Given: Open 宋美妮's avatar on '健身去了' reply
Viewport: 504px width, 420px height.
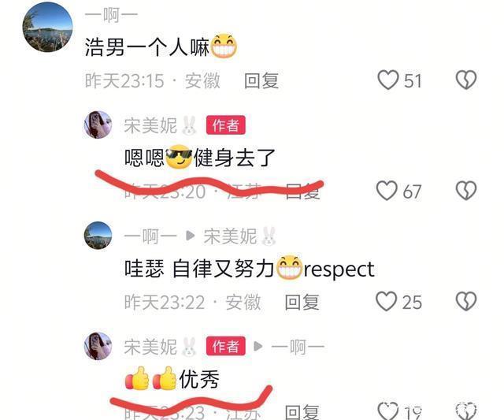Looking at the screenshot, I should coord(98,125).
